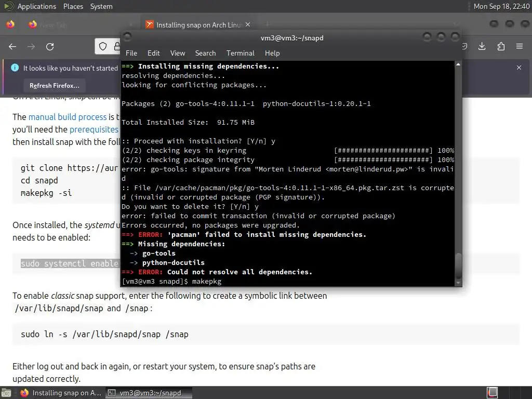The image size is (532, 399).
Task: Go back in Firefox history
Action: [12, 46]
